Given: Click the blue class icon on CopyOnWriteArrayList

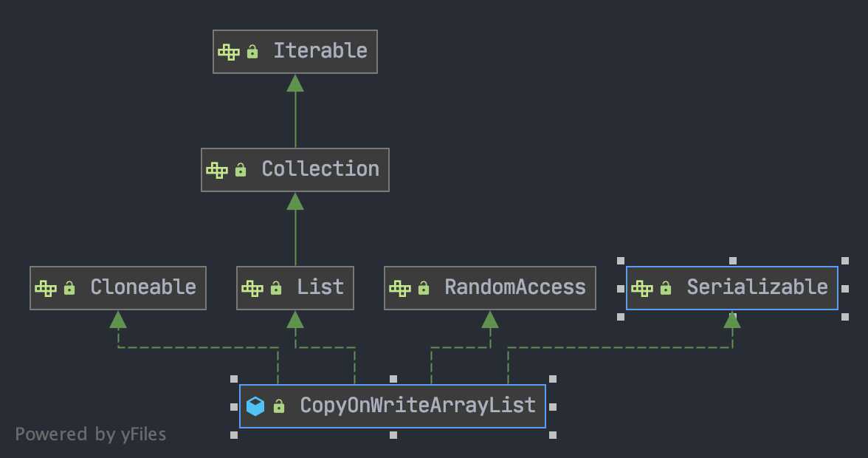Looking at the screenshot, I should point(255,406).
